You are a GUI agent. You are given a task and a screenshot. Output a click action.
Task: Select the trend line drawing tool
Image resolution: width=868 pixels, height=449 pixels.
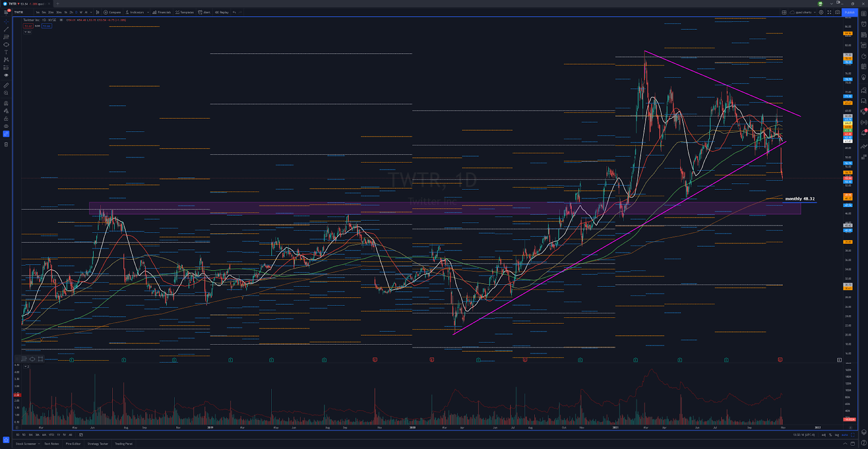click(6, 29)
